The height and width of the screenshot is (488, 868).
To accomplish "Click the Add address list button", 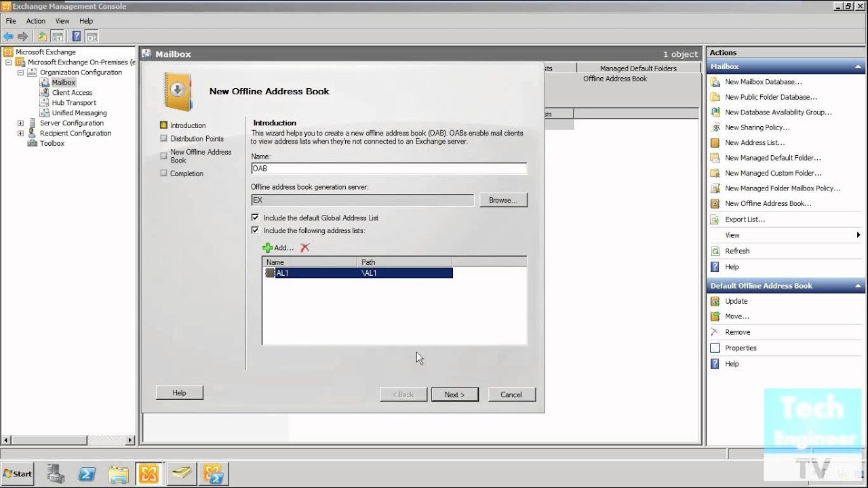I will tap(278, 248).
